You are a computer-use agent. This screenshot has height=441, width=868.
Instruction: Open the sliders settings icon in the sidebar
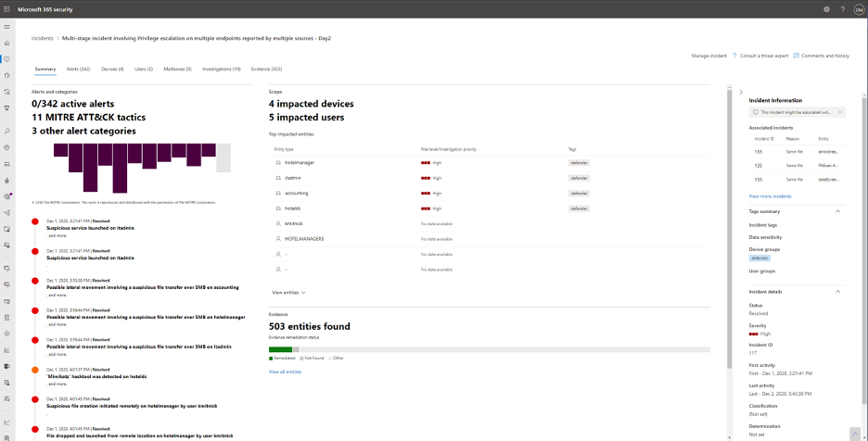6,397
